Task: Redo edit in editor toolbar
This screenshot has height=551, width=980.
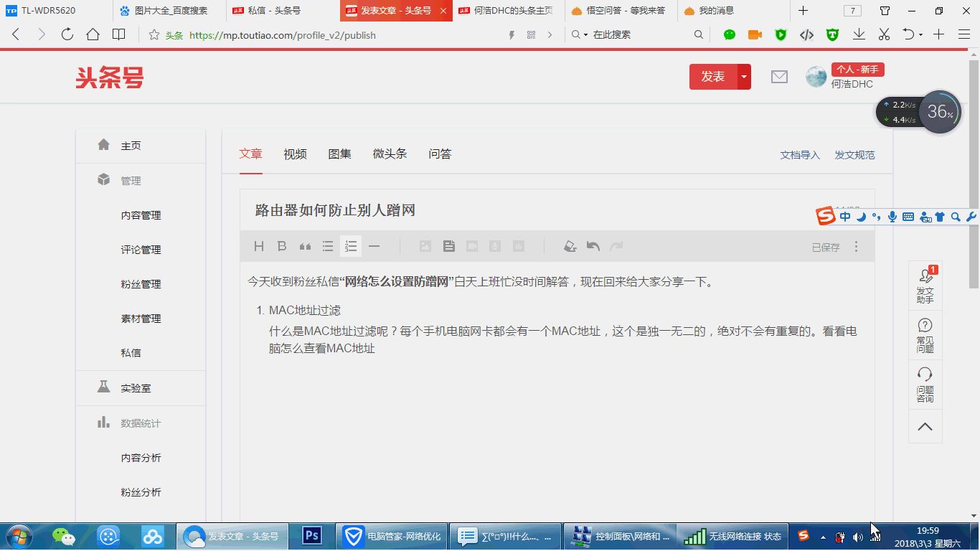Action: click(616, 246)
